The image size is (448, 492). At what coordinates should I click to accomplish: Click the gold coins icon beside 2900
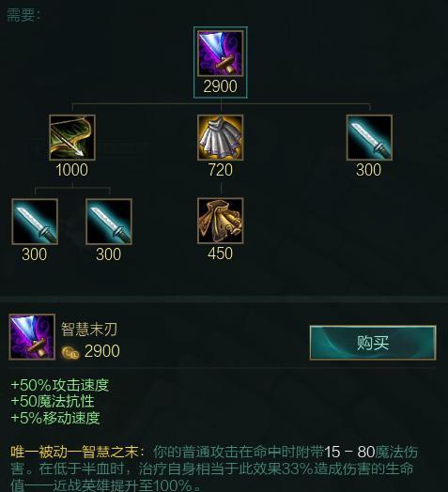coord(70,353)
